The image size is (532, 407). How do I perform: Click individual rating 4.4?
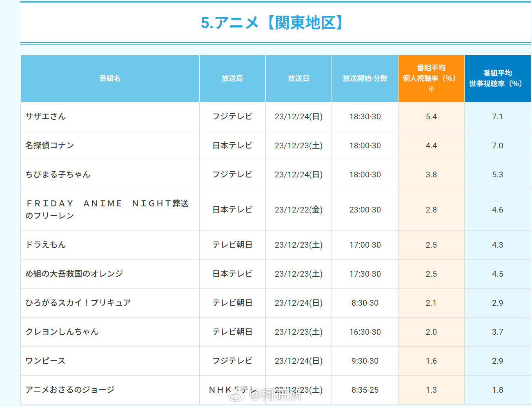pos(431,145)
